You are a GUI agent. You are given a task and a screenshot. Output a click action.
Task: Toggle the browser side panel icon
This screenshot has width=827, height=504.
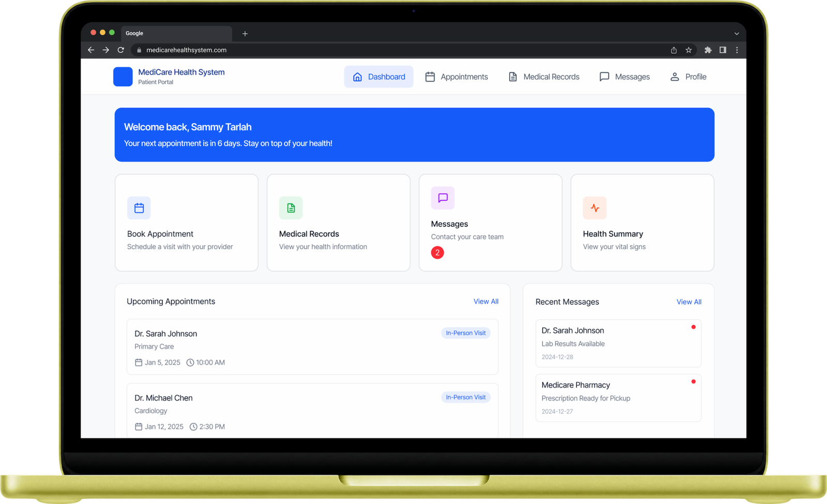click(723, 50)
